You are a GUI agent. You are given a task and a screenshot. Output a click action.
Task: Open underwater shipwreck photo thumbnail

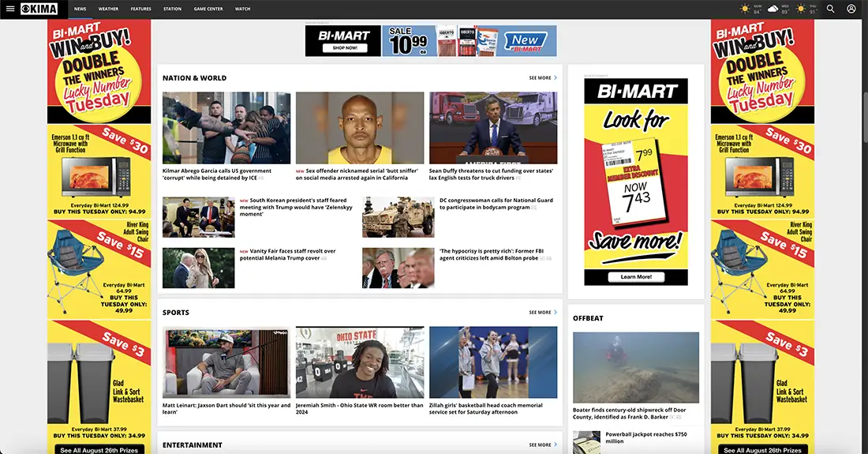pyautogui.click(x=636, y=368)
